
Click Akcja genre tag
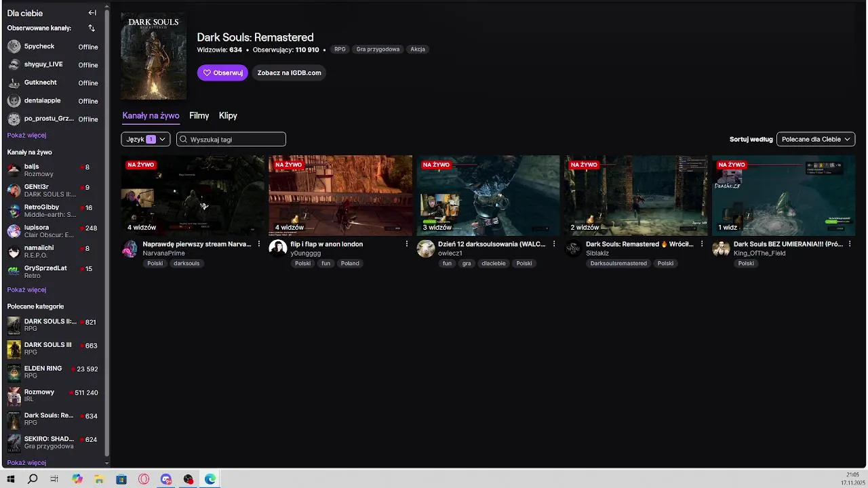coord(418,49)
